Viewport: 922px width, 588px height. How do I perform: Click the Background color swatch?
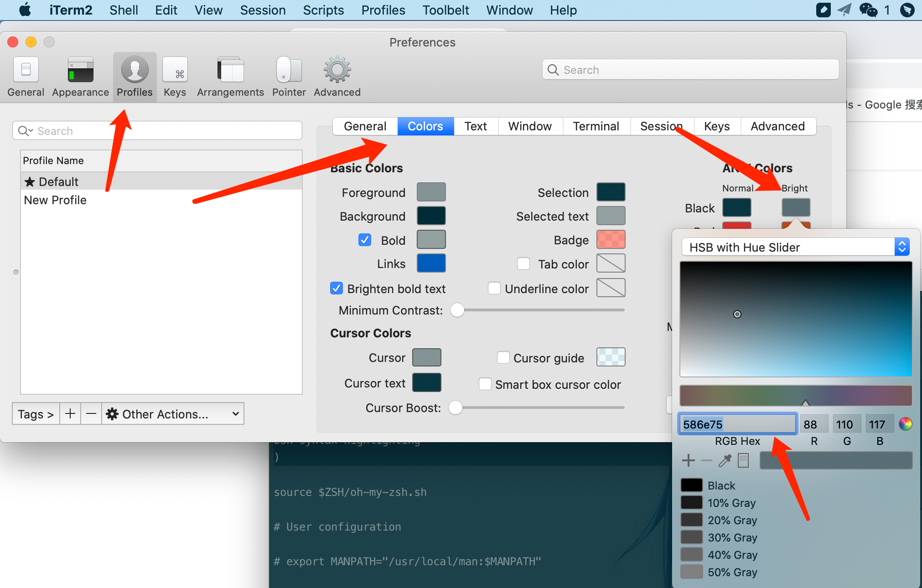pos(431,216)
